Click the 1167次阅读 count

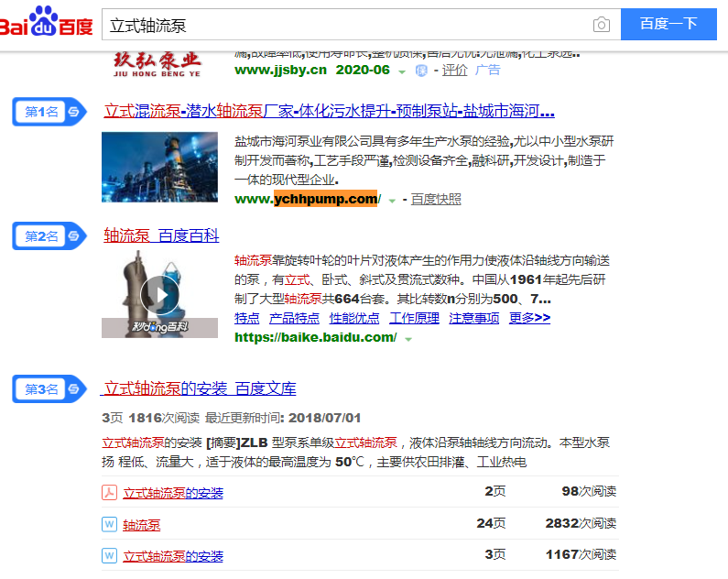pyautogui.click(x=581, y=554)
